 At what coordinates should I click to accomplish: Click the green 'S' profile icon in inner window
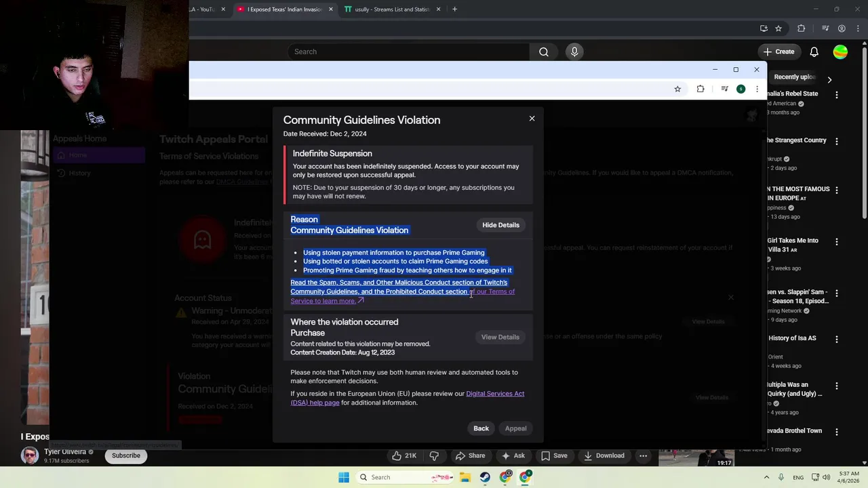coord(741,89)
